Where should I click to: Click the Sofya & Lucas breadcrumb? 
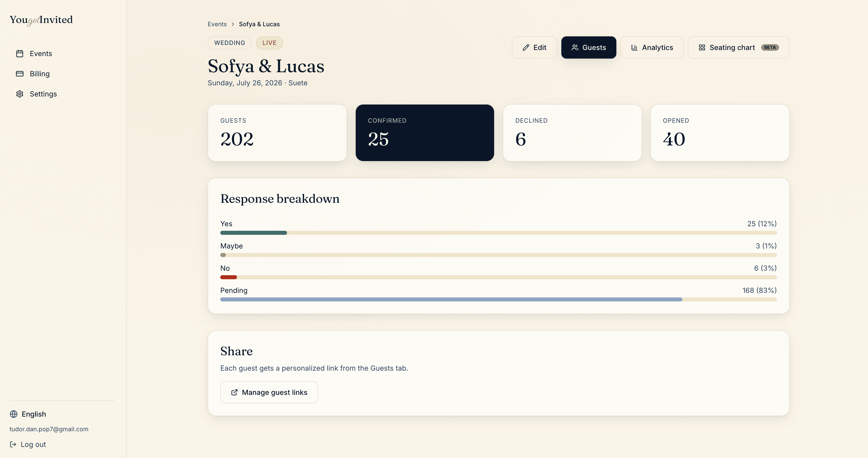tap(259, 24)
